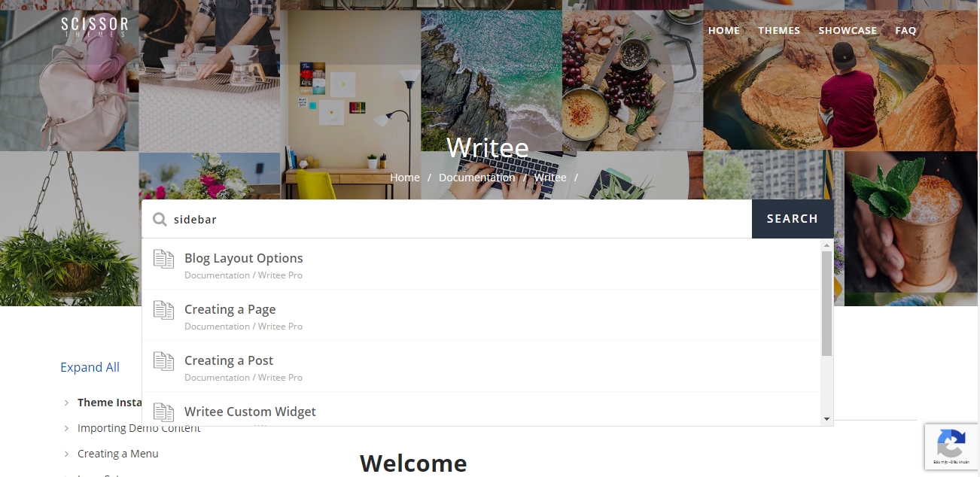Expand the Creating a Menu chevron
Screen dimensions: 980x477
[66, 454]
